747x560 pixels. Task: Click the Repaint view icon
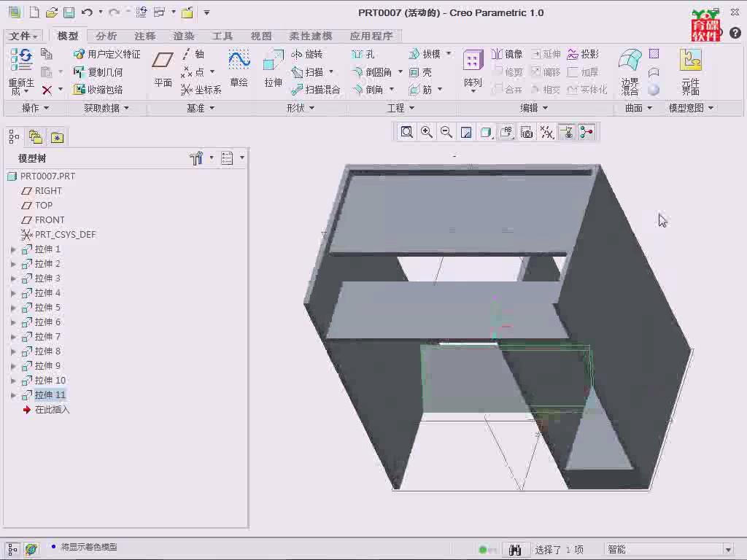click(466, 132)
